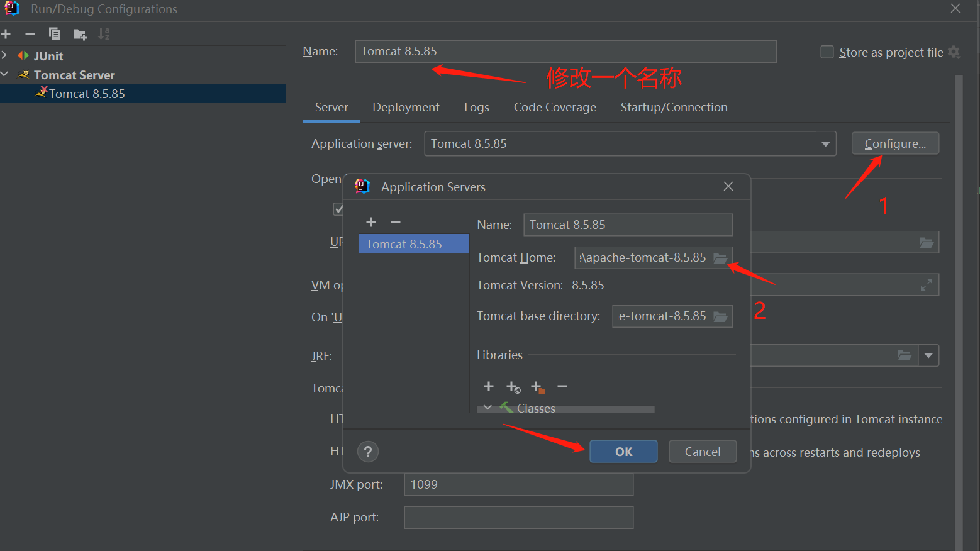980x551 pixels.
Task: Open the Startup/Connection tab
Action: (674, 108)
